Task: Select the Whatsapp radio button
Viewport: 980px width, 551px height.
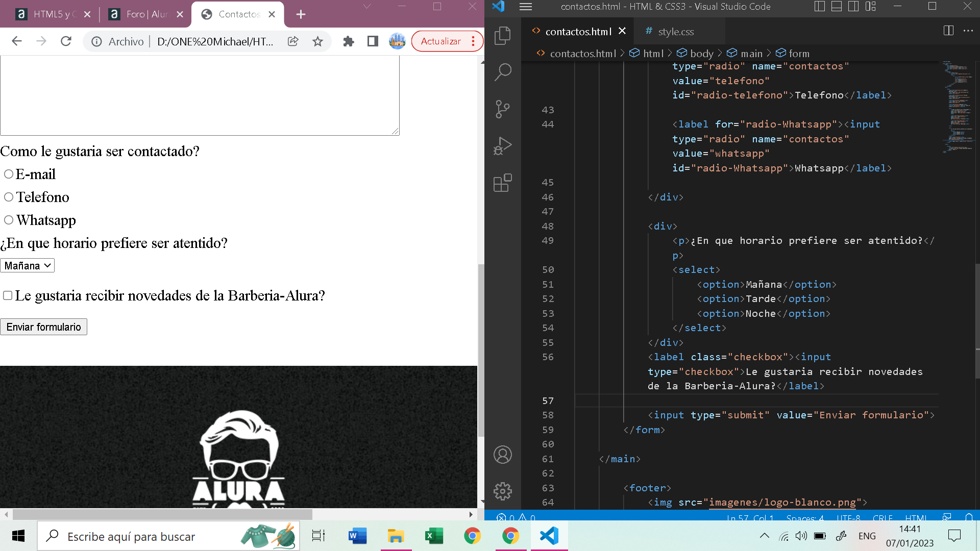Action: (x=9, y=220)
